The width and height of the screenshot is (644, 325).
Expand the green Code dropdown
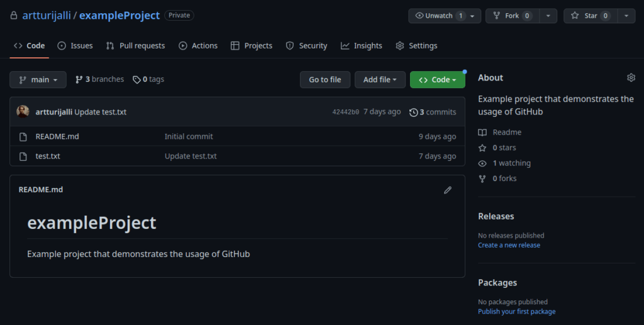(438, 80)
